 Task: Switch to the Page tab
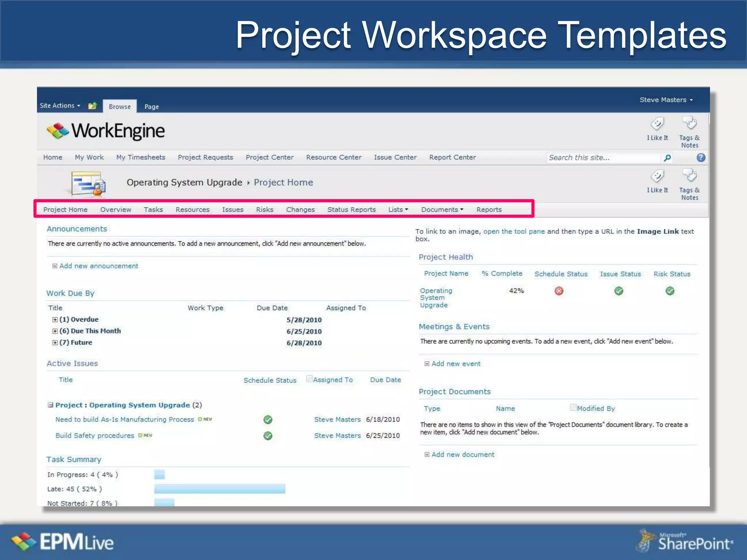click(x=151, y=107)
